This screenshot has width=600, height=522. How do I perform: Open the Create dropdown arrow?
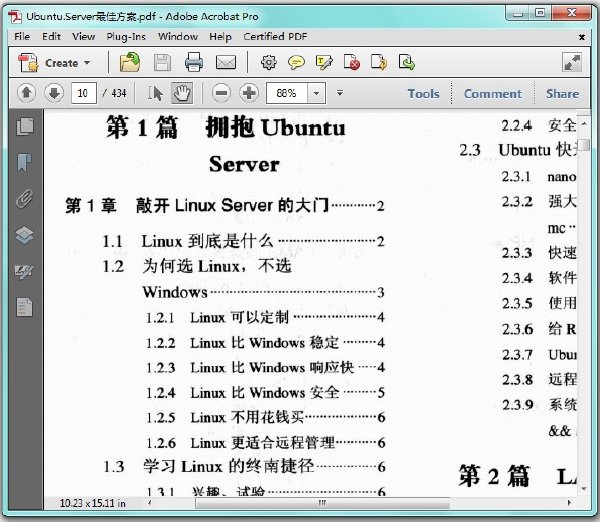87,62
